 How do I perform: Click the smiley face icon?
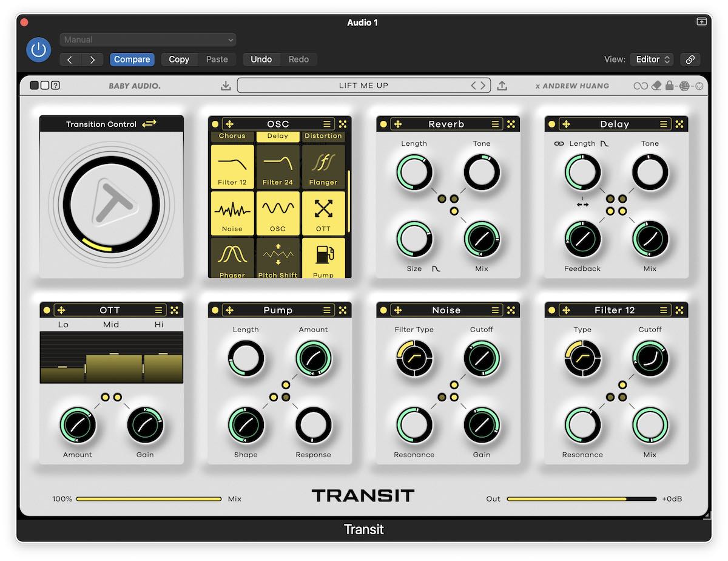pos(699,86)
